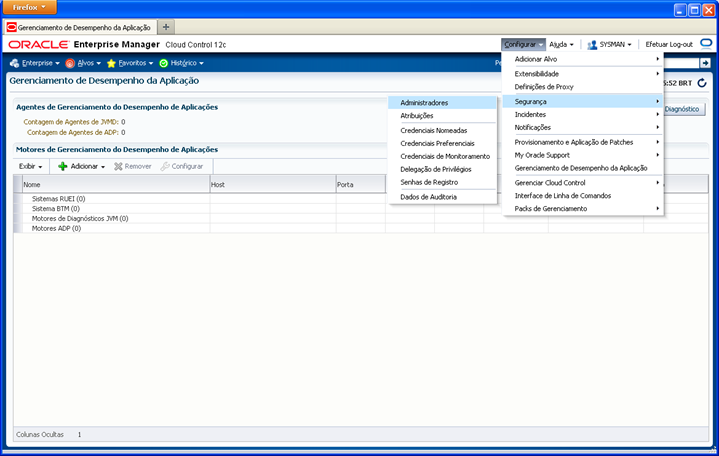Click the Configurar toolbar button label

point(187,166)
